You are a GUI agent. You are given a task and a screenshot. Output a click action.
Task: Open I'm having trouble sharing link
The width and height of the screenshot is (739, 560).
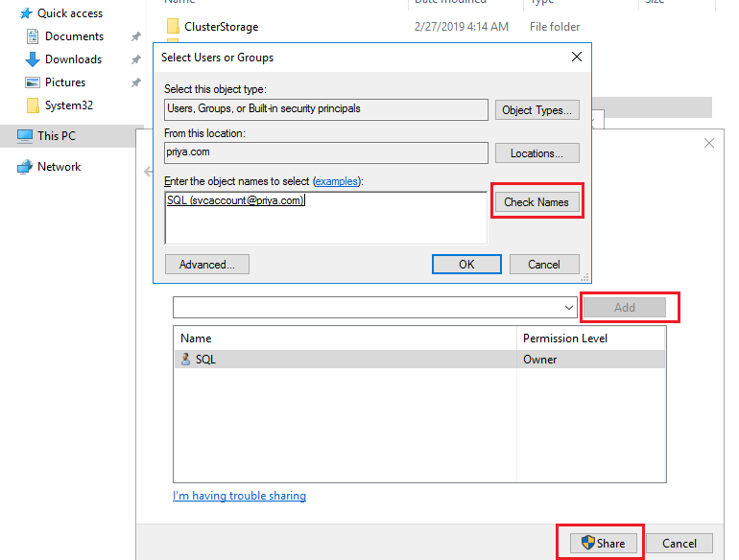tap(239, 496)
